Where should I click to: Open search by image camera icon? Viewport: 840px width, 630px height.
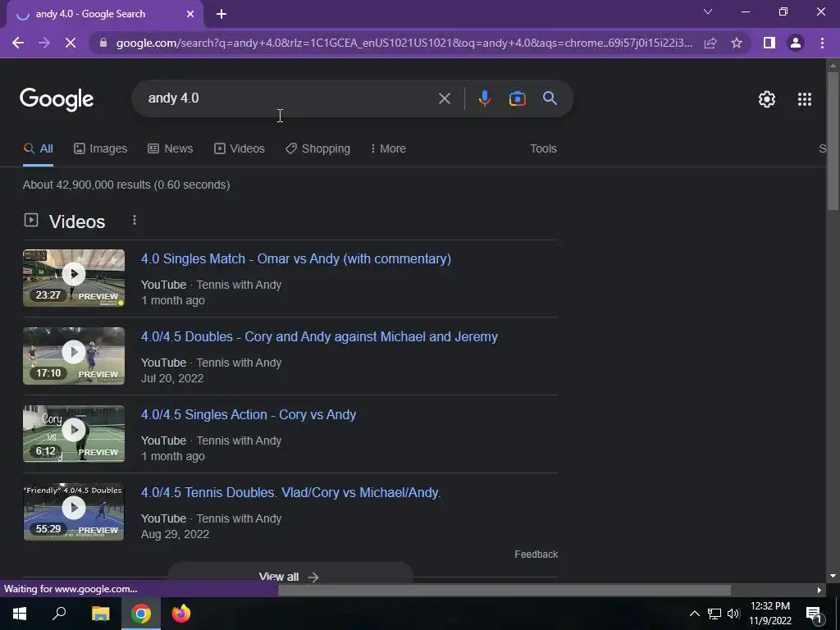pyautogui.click(x=517, y=98)
